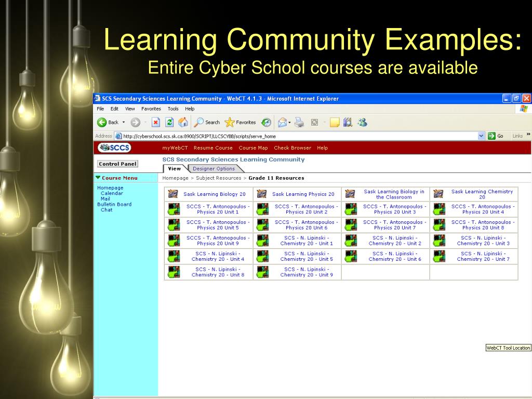The width and height of the screenshot is (532, 399).
Task: Click the Homepage breadcrumb link
Action: coord(175,178)
